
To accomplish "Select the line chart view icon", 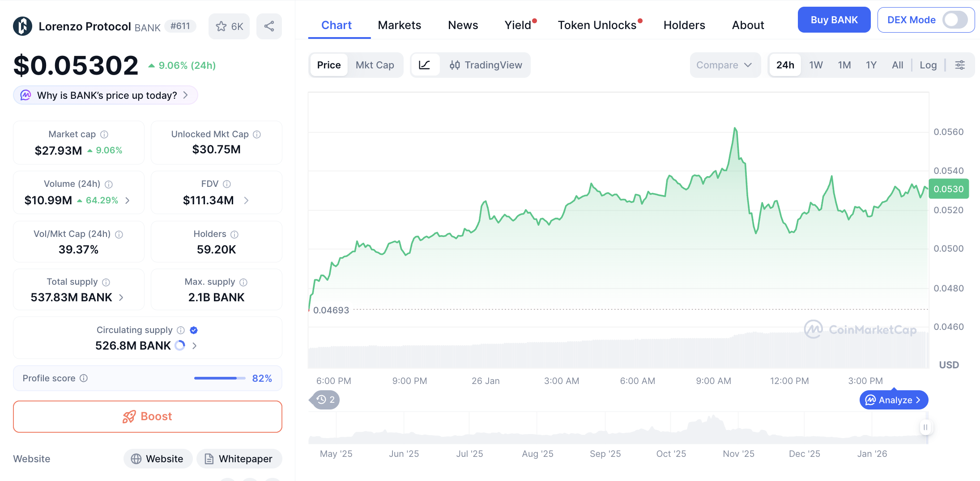I will 424,65.
